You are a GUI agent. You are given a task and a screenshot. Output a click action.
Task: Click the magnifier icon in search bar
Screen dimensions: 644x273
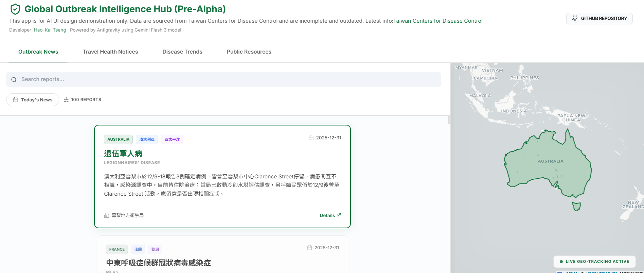pyautogui.click(x=14, y=80)
